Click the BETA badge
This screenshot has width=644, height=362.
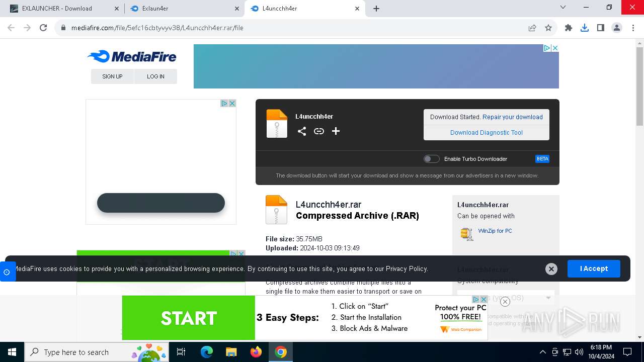542,159
